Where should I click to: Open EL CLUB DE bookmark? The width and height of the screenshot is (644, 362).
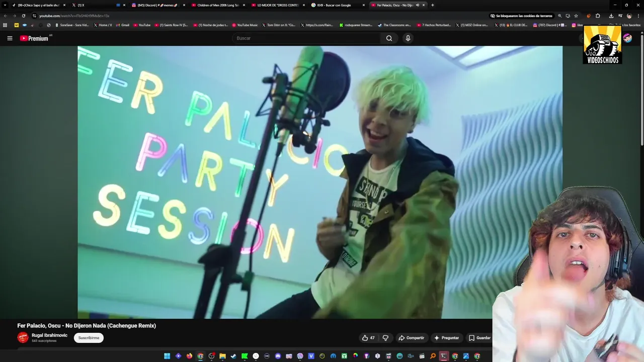[511, 25]
